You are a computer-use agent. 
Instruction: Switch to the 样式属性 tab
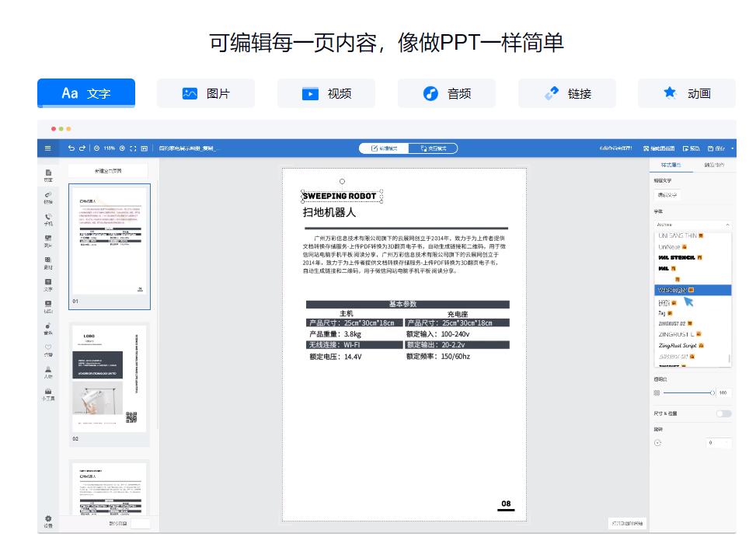click(x=671, y=164)
